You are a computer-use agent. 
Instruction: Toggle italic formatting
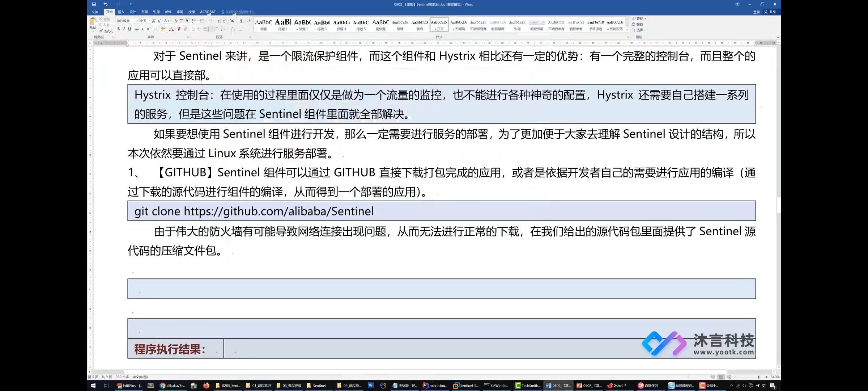click(124, 29)
